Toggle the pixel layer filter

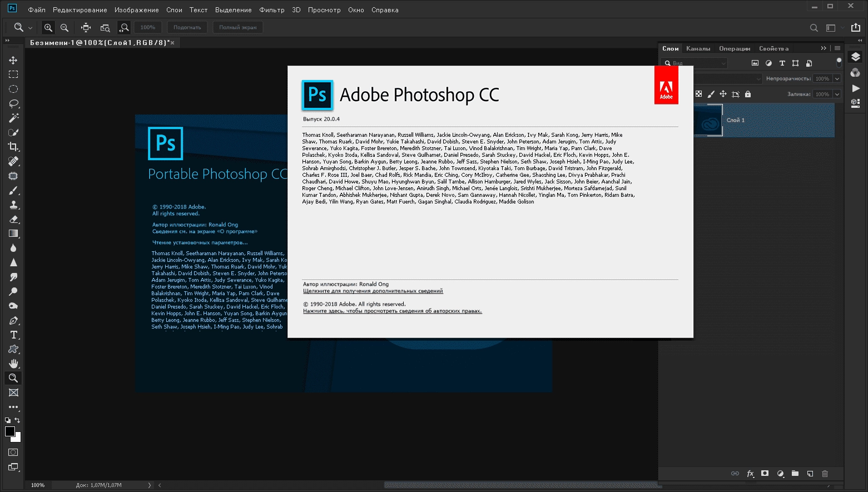pyautogui.click(x=755, y=63)
